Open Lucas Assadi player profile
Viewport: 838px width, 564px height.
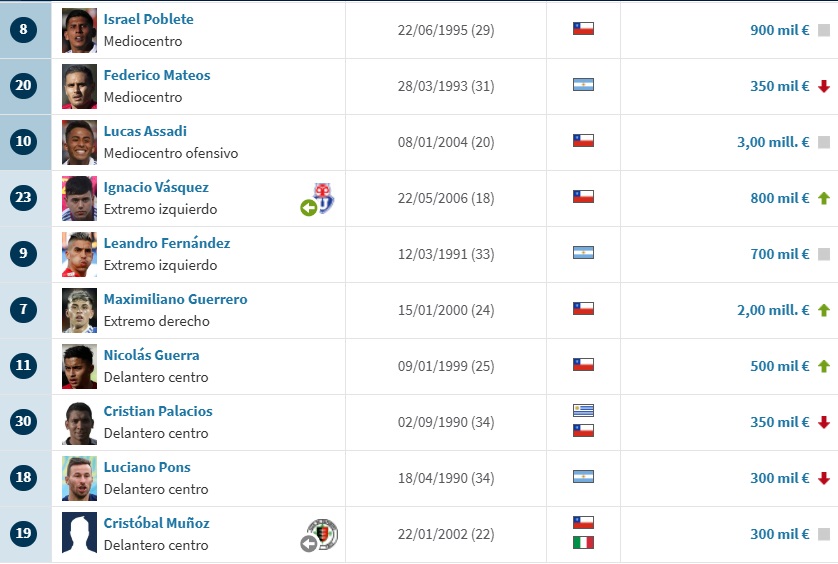[145, 131]
